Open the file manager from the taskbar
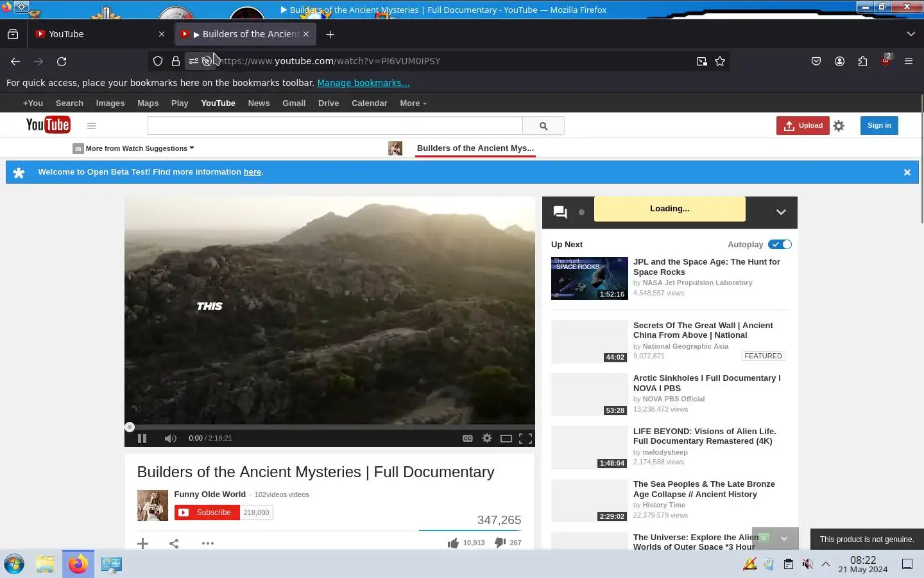Viewport: 924px width, 578px height. (x=45, y=565)
